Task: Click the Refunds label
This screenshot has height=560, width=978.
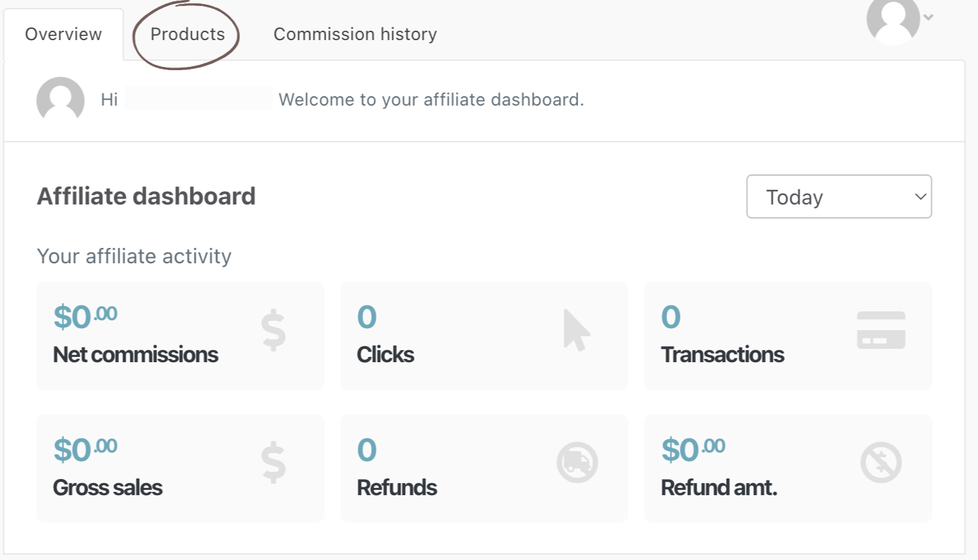Action: (x=396, y=488)
